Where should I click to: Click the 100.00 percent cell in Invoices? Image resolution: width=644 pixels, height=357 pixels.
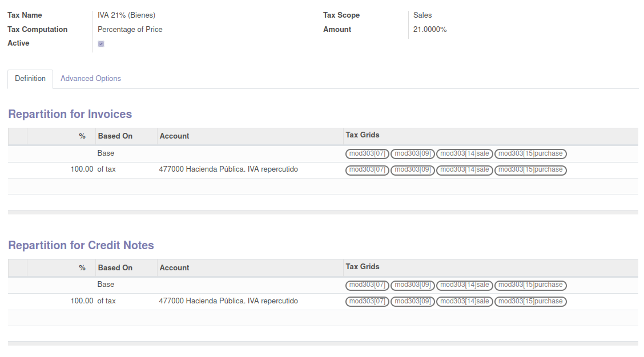[82, 169]
